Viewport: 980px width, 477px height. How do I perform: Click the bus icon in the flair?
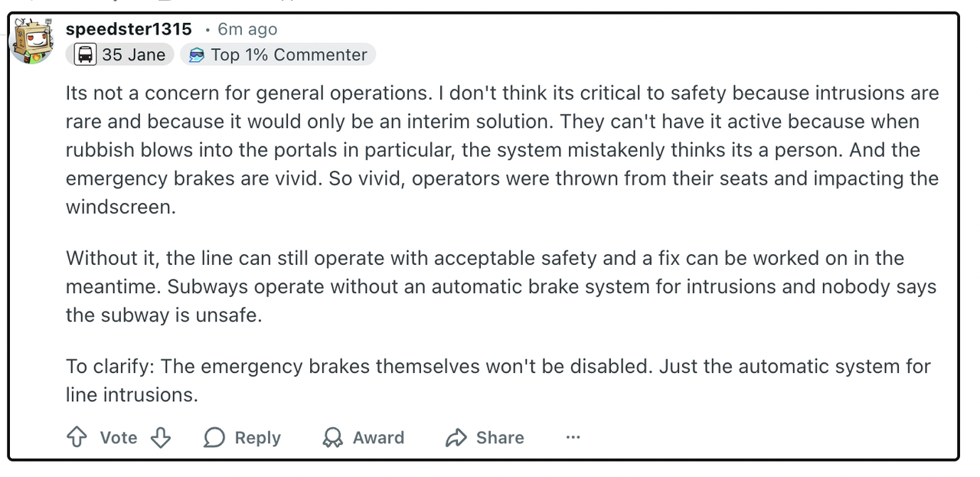[86, 55]
